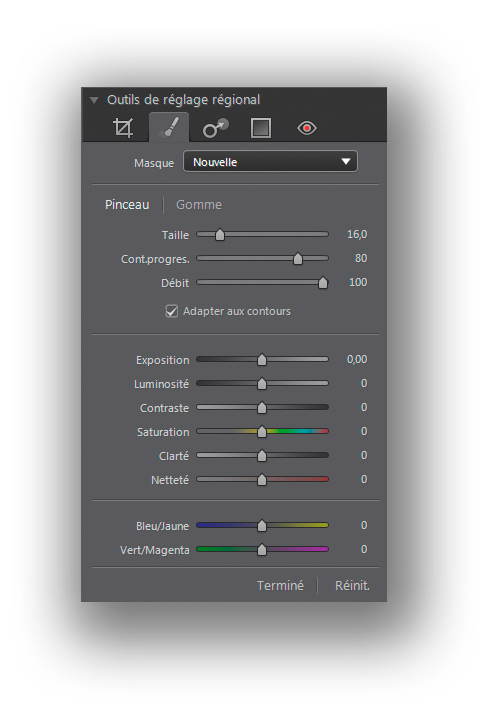Screen dimensions: 492x724
Task: Select the Crop tool icon
Action: (123, 127)
